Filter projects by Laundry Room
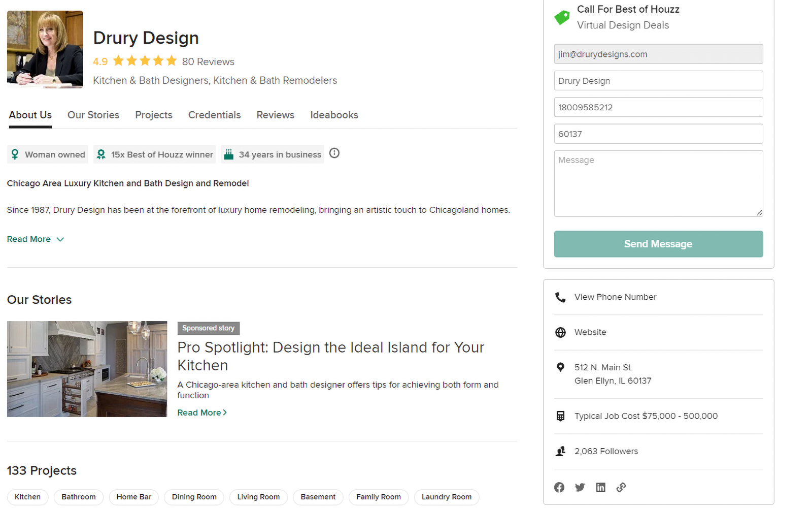 [x=447, y=497]
